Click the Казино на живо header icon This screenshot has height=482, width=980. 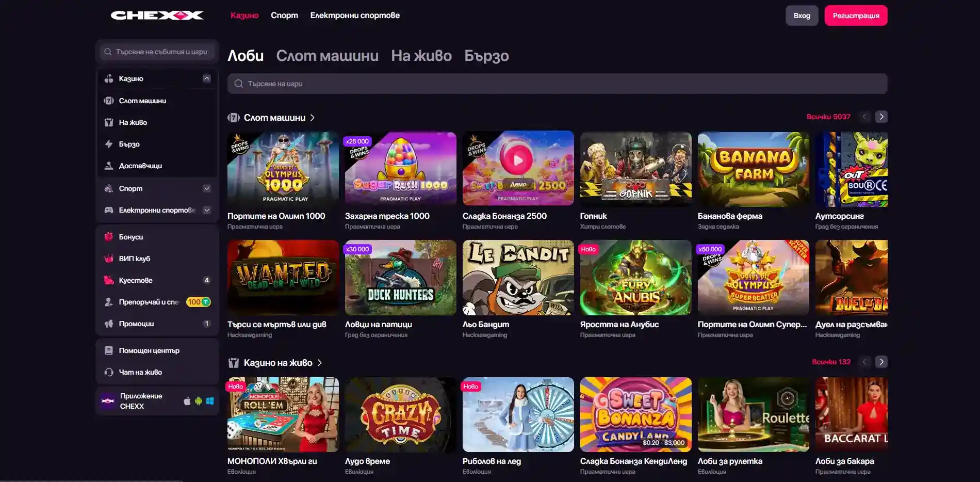234,363
